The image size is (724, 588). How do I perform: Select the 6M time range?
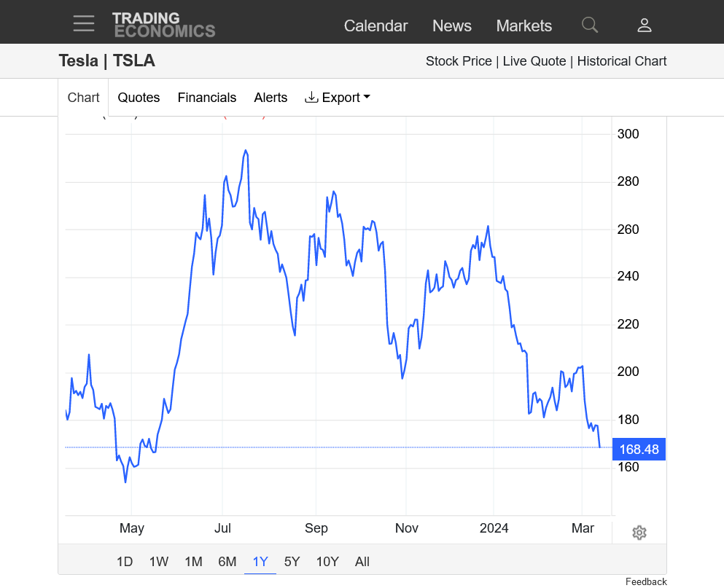227,562
